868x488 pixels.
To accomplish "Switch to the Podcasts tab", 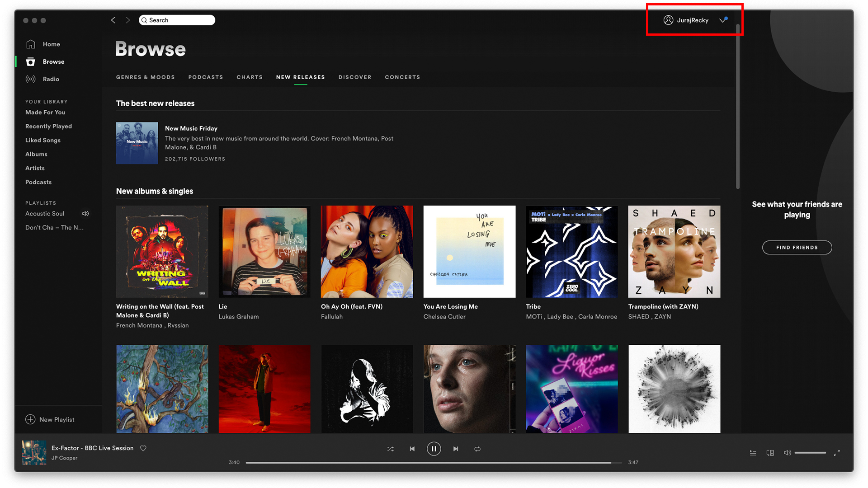I will [x=206, y=77].
